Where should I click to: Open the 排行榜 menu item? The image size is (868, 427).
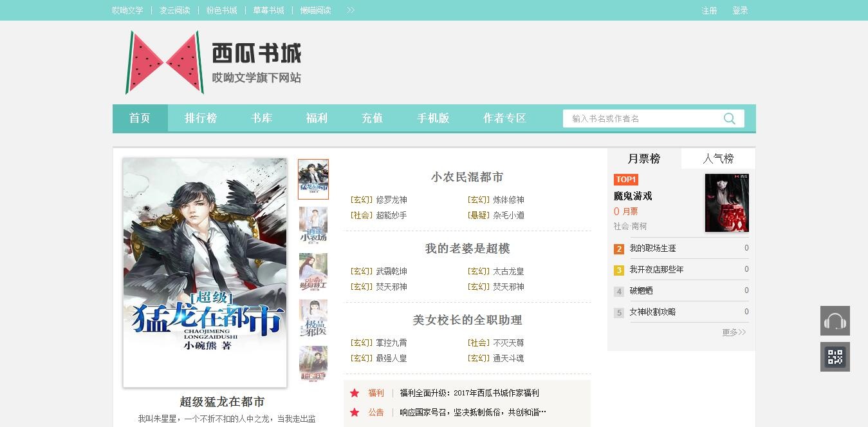coord(201,119)
